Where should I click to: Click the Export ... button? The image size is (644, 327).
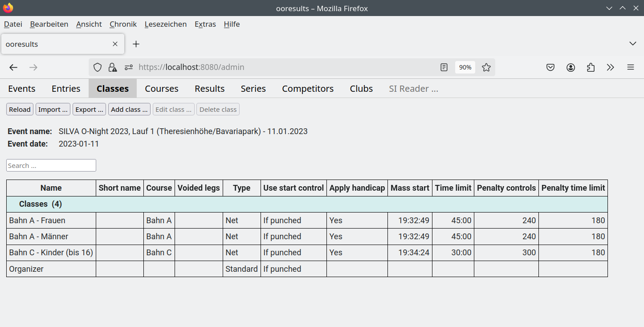(89, 110)
